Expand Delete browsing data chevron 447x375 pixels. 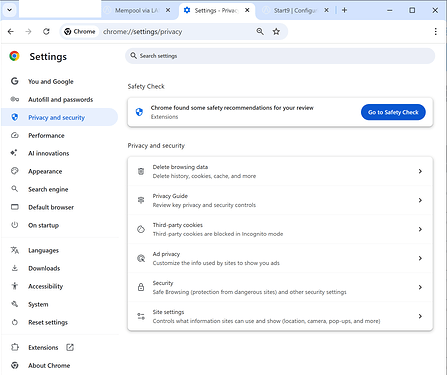coord(420,171)
